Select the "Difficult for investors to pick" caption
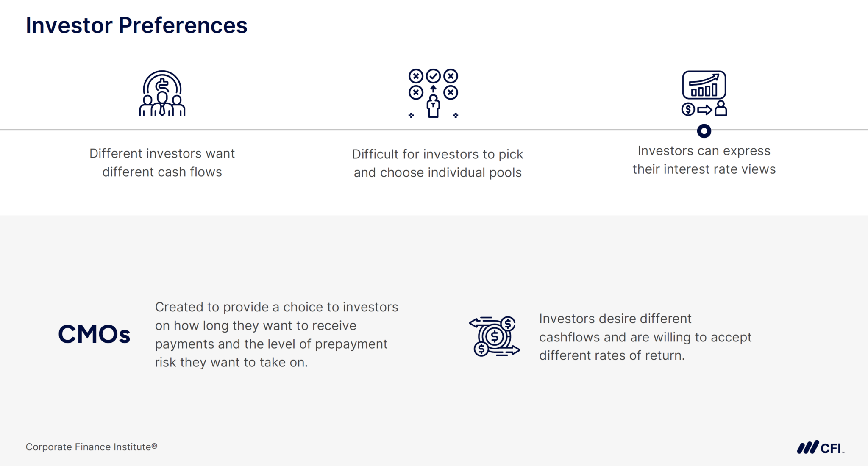The image size is (868, 466). click(437, 154)
